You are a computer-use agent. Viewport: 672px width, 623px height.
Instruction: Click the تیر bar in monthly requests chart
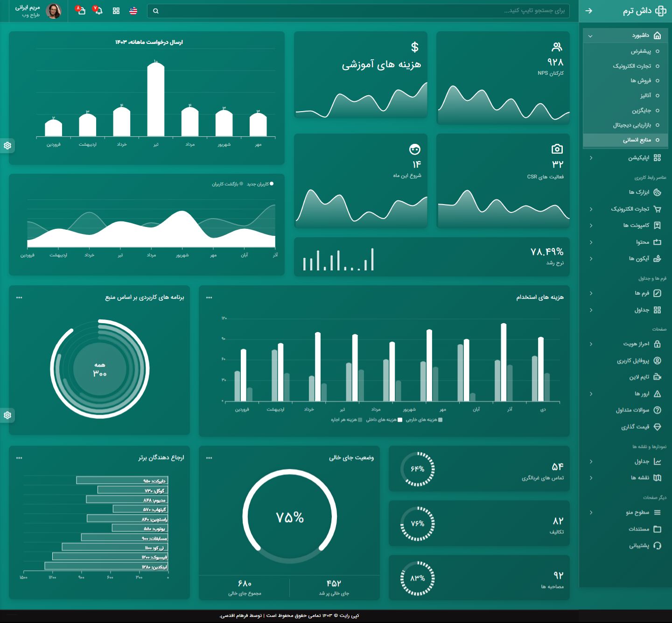[x=156, y=99]
